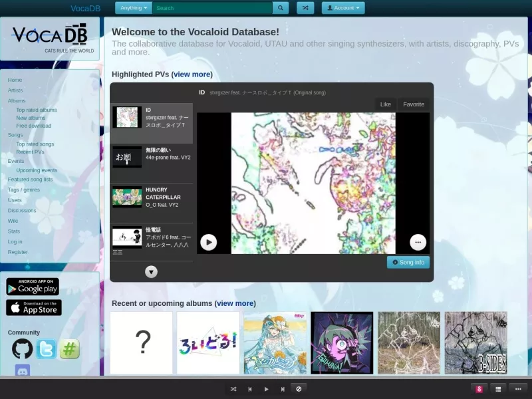Select the HUNGRY CATERPILLAR PV thumbnail
The height and width of the screenshot is (399, 532).
coord(127,197)
